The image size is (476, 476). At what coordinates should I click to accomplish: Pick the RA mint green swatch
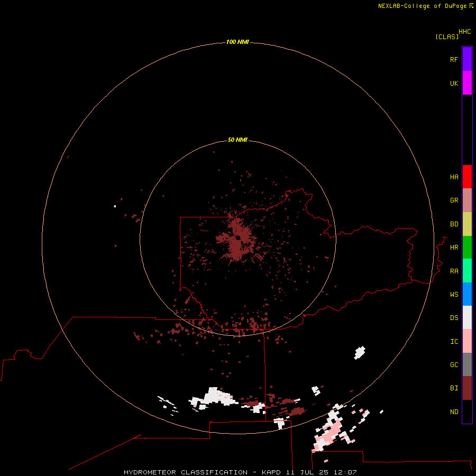[x=467, y=271]
